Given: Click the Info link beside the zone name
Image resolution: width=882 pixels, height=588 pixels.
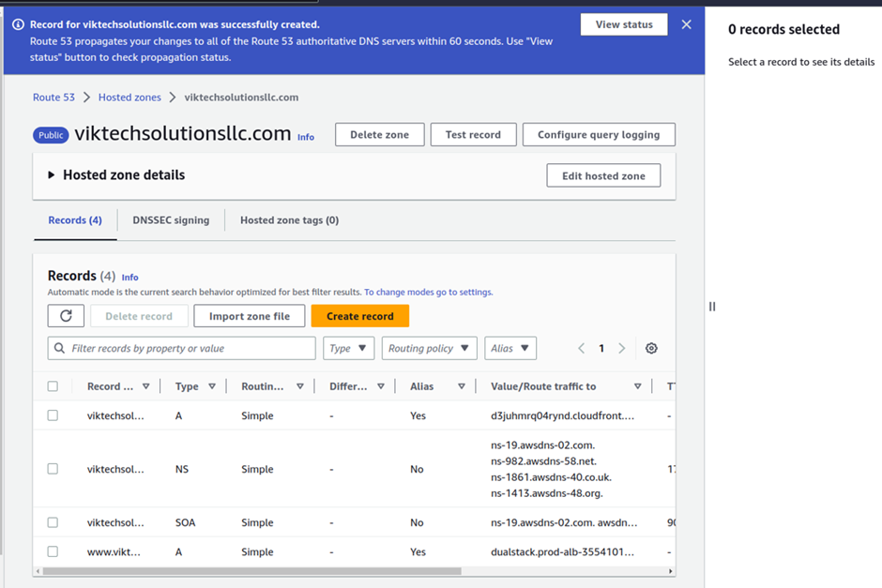Looking at the screenshot, I should click(306, 137).
